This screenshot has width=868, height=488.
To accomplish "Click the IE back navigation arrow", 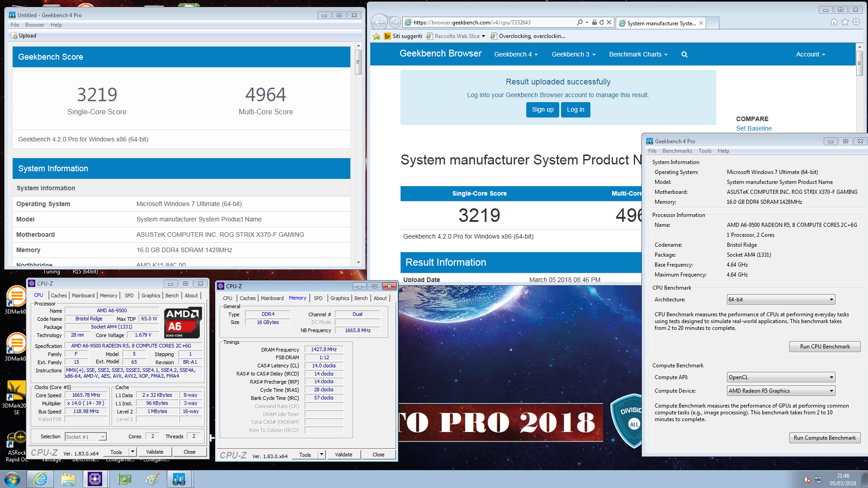I will tap(379, 22).
